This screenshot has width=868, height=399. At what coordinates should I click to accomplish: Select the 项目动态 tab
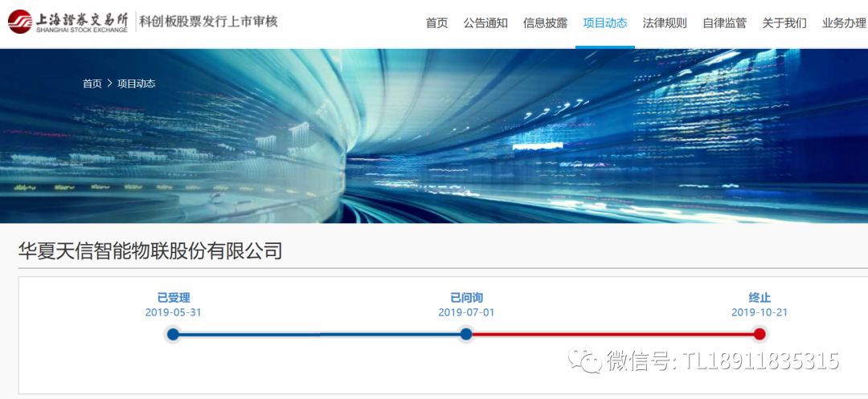[605, 23]
